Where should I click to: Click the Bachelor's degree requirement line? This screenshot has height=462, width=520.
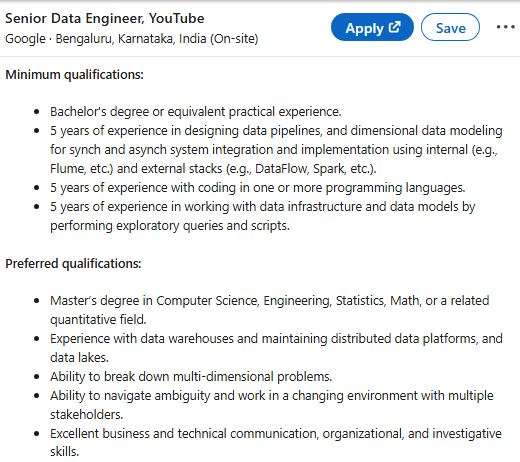pos(196,112)
